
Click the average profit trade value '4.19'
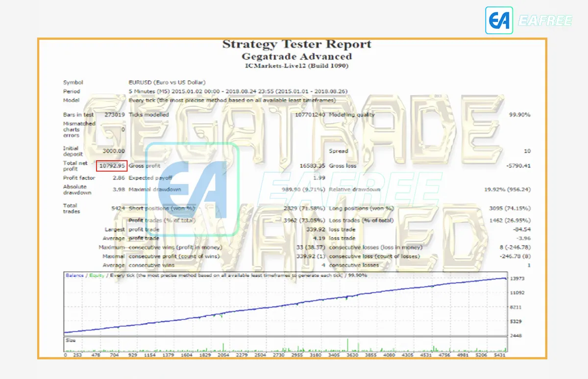(x=320, y=238)
